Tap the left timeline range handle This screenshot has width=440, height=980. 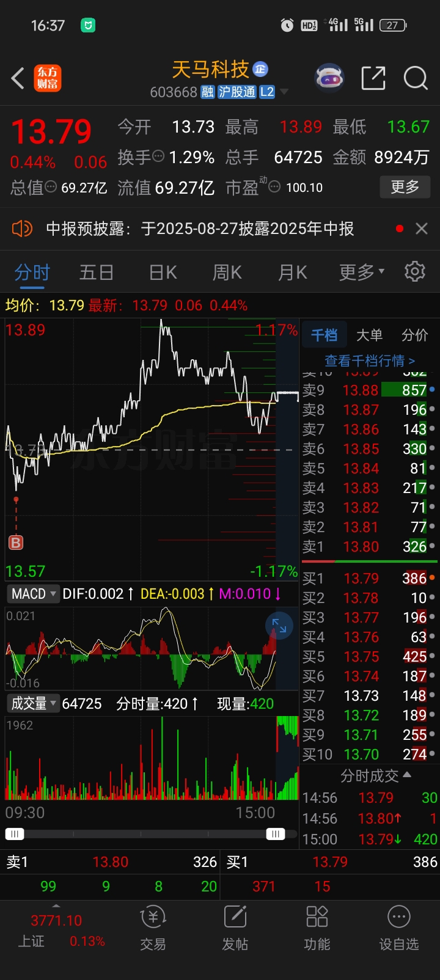(15, 834)
